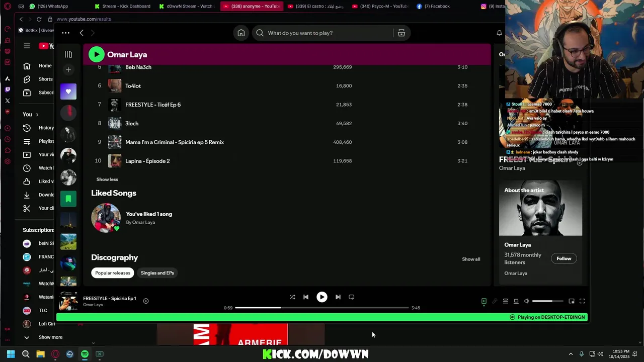The image size is (644, 362).
Task: Open the Liked Songs heart tile in the library
Action: click(x=68, y=92)
